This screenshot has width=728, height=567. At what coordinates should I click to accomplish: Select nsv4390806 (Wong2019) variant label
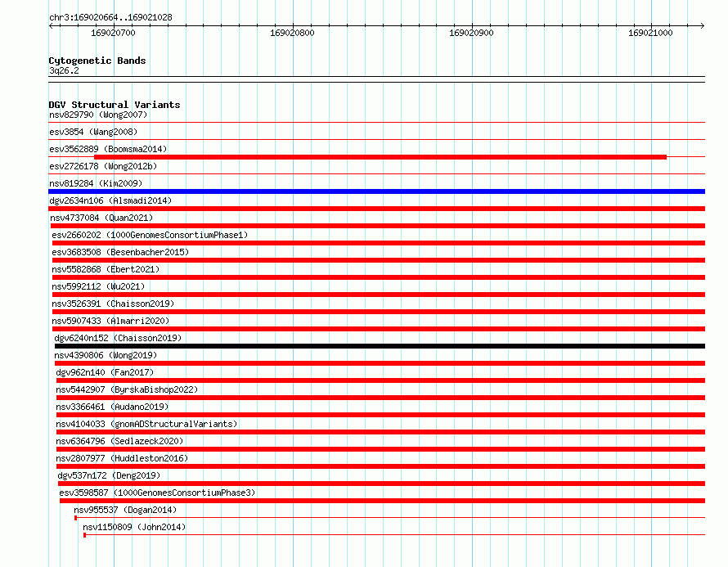pos(106,355)
